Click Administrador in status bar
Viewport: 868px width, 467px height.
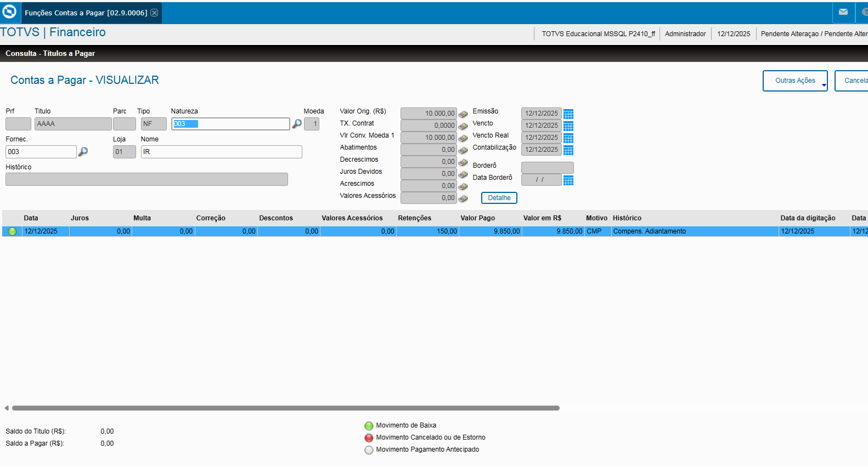click(x=685, y=34)
